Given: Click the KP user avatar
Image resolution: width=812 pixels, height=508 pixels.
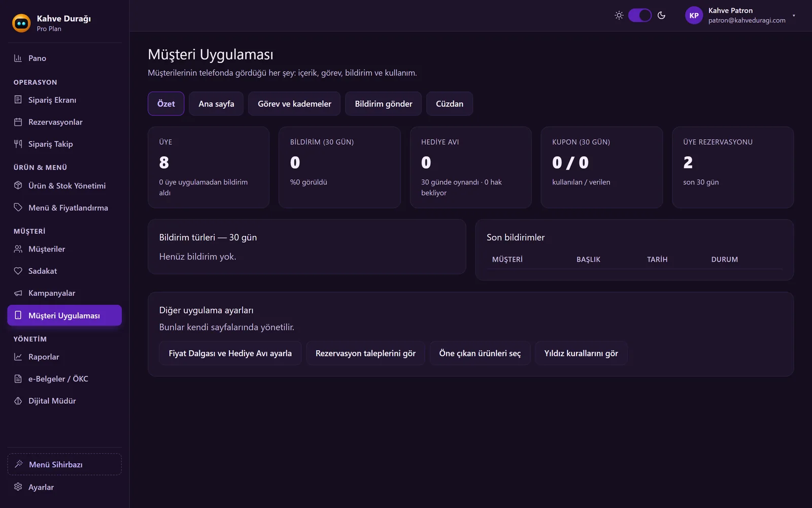Looking at the screenshot, I should pyautogui.click(x=694, y=15).
